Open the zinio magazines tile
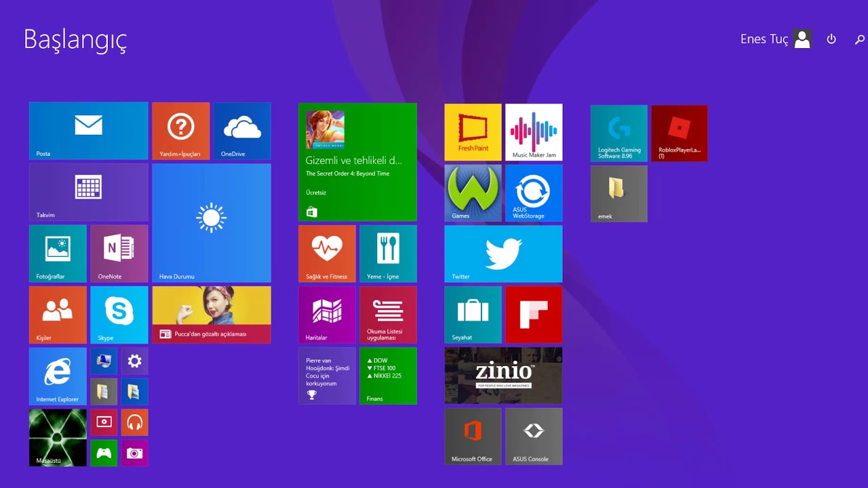 coord(503,375)
